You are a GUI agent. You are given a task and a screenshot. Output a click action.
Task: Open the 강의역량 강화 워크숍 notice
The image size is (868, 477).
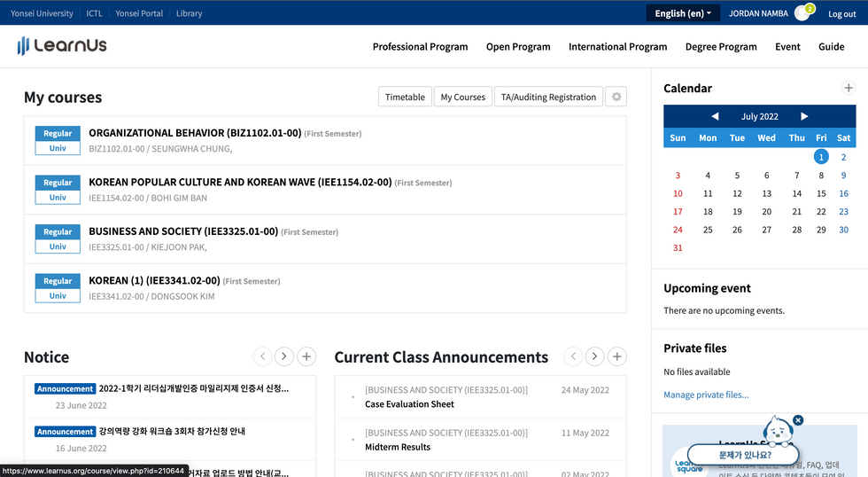pyautogui.click(x=172, y=431)
